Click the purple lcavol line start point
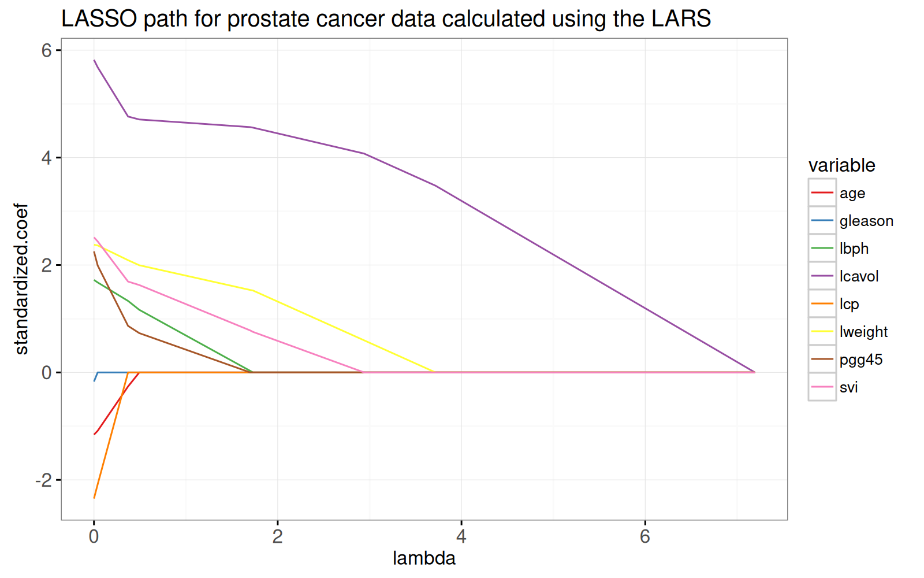The width and height of the screenshot is (924, 578). pos(94,60)
